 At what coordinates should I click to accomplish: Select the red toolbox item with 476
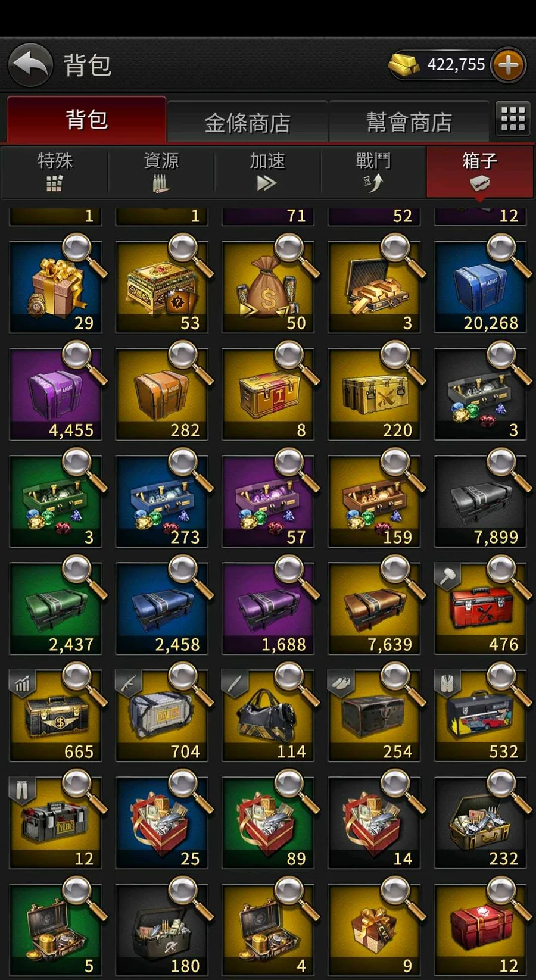480,608
